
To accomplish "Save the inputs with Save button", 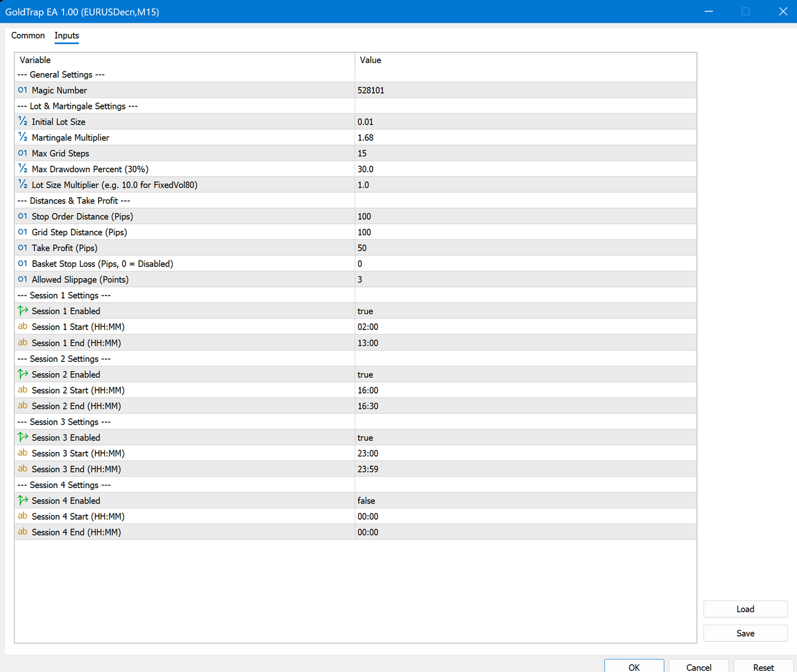I will (745, 633).
